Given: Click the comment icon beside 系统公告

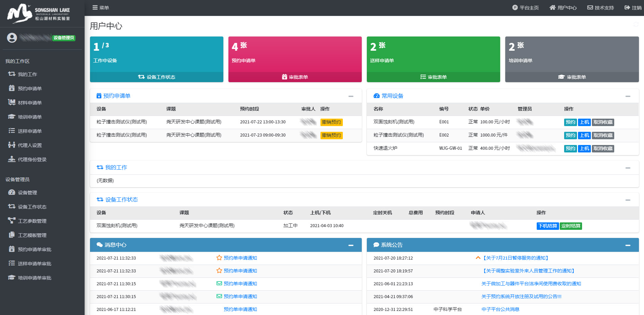Looking at the screenshot, I should pos(376,245).
